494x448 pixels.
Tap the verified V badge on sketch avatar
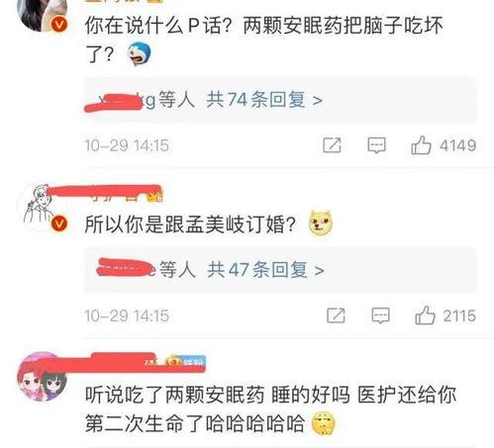coord(59,224)
